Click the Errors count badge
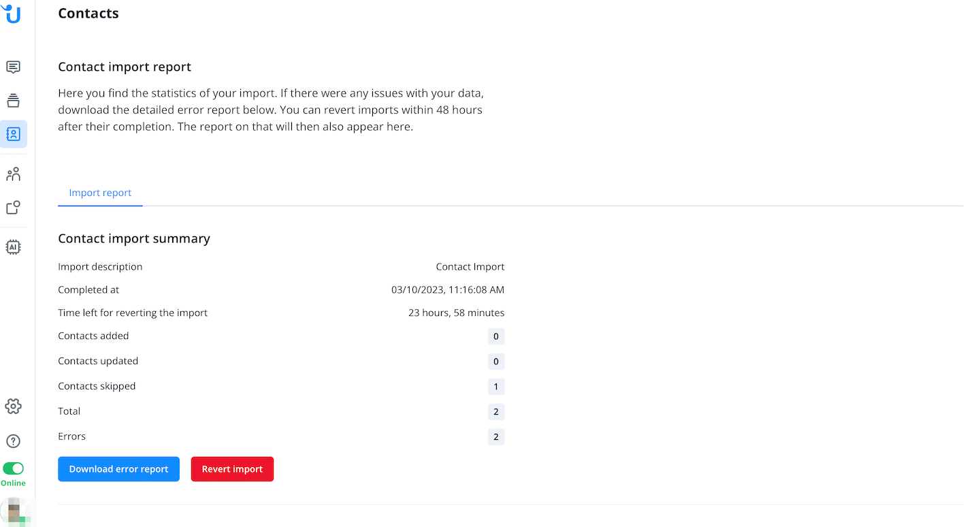Image resolution: width=980 pixels, height=527 pixels. 496,437
